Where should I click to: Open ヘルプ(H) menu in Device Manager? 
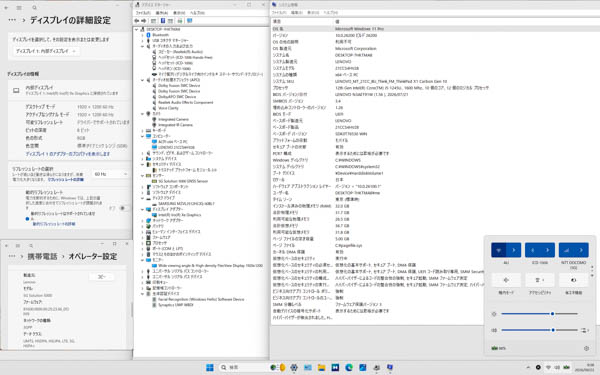pyautogui.click(x=197, y=13)
